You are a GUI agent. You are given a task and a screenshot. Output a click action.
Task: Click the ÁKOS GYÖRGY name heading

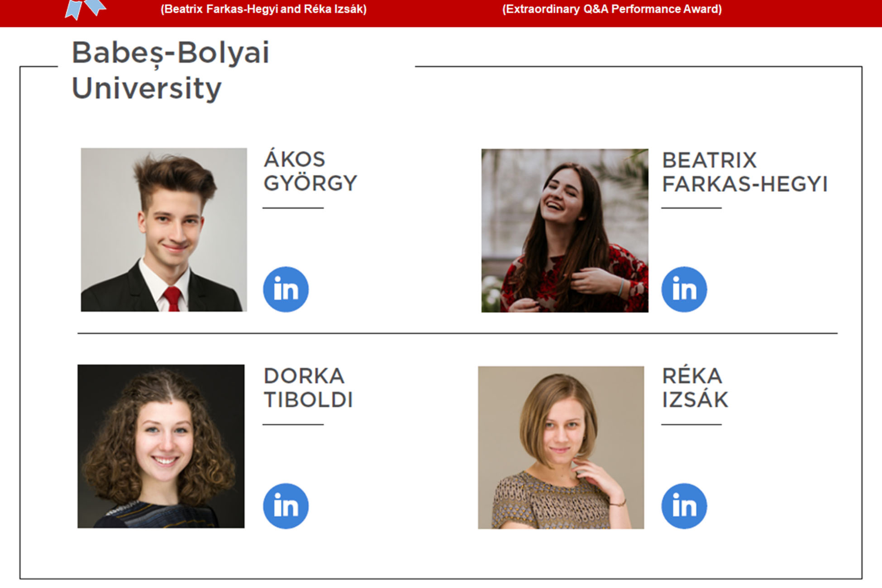(x=310, y=171)
